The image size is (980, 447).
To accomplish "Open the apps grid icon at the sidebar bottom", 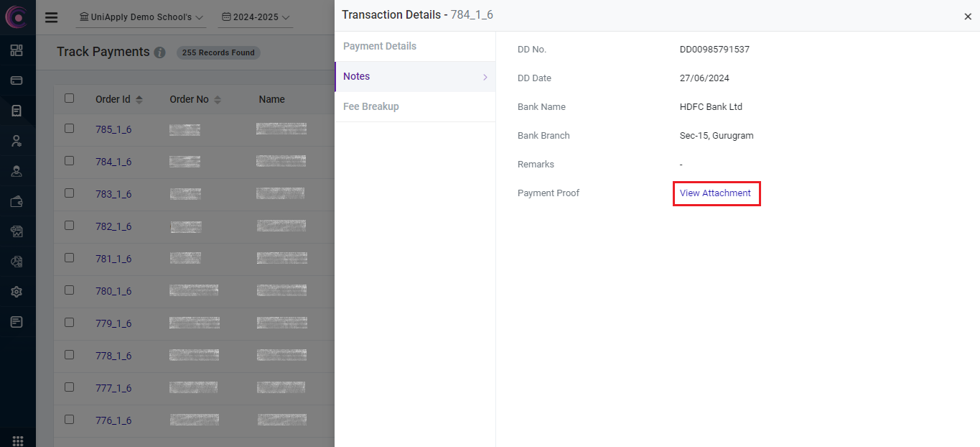I will tap(17, 440).
